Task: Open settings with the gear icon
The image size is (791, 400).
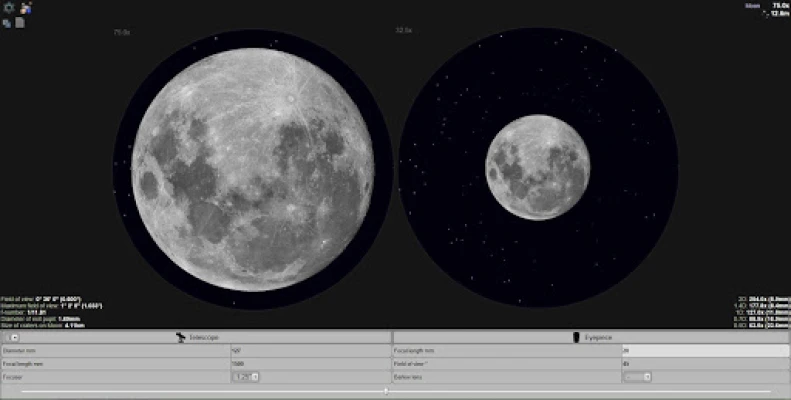Action: [9, 8]
